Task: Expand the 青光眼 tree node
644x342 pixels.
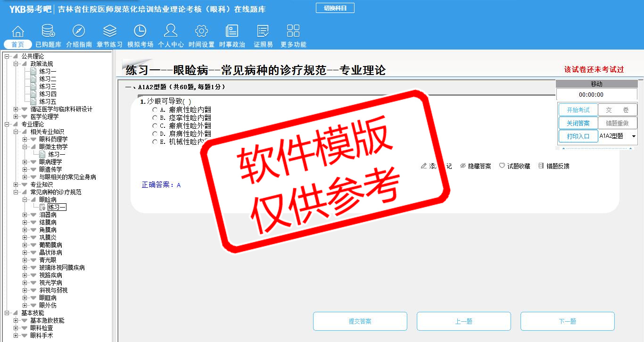Action: [25, 260]
